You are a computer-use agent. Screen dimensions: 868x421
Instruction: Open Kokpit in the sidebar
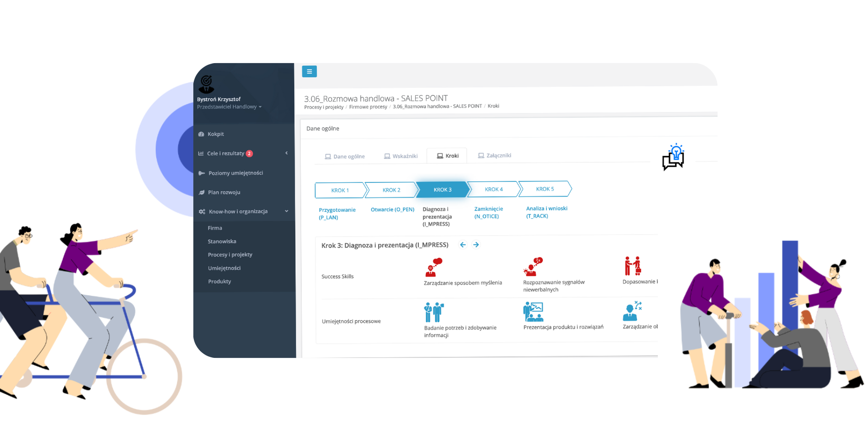[x=216, y=134]
